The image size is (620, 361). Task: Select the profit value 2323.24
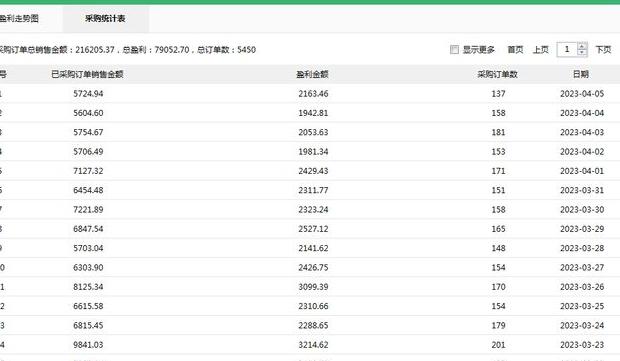pyautogui.click(x=313, y=210)
